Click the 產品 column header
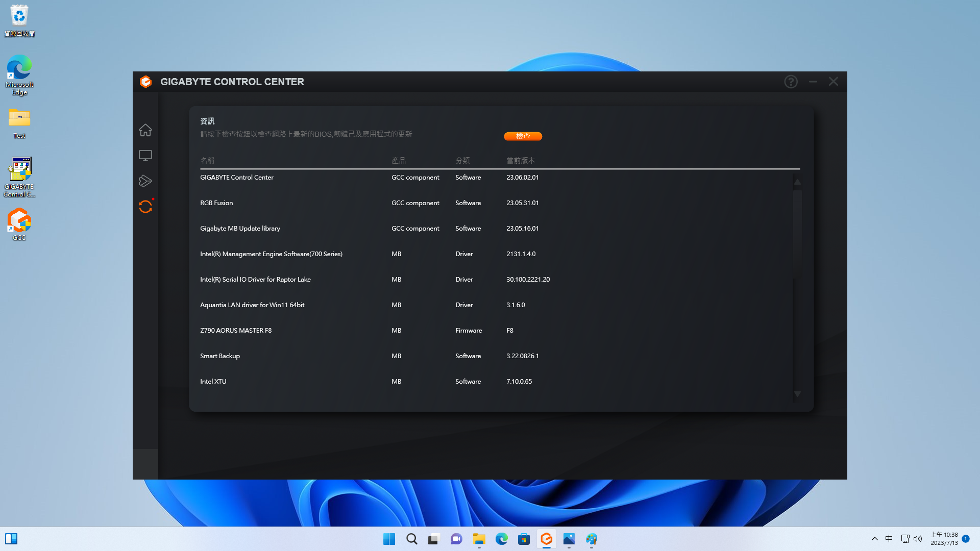This screenshot has width=980, height=551. [399, 161]
